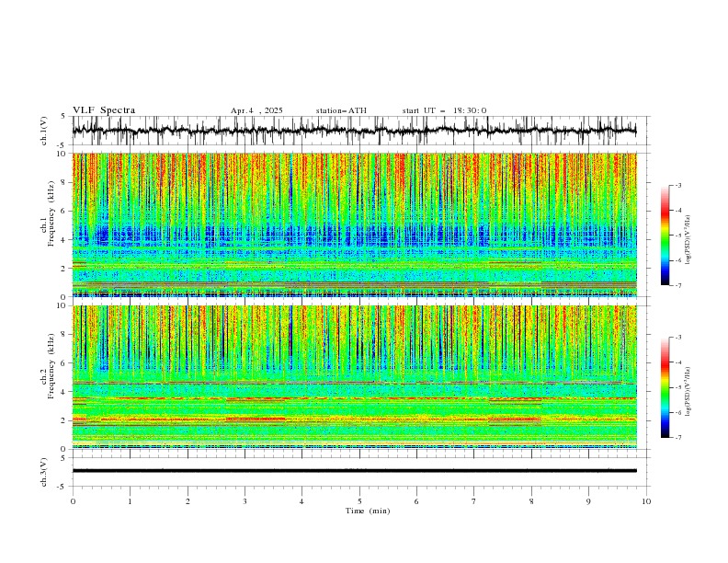Click the "-7" tick on ch.1 colorbar

coord(678,285)
